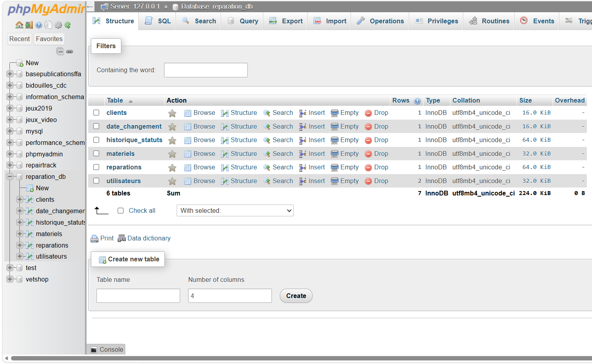This screenshot has width=592, height=364.
Task: Collapse the reparation_db database tree
Action: click(10, 176)
